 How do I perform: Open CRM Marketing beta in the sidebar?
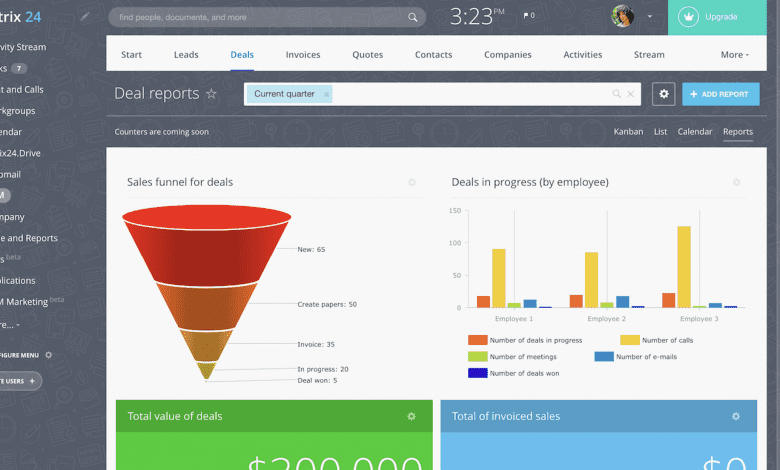coord(31,301)
